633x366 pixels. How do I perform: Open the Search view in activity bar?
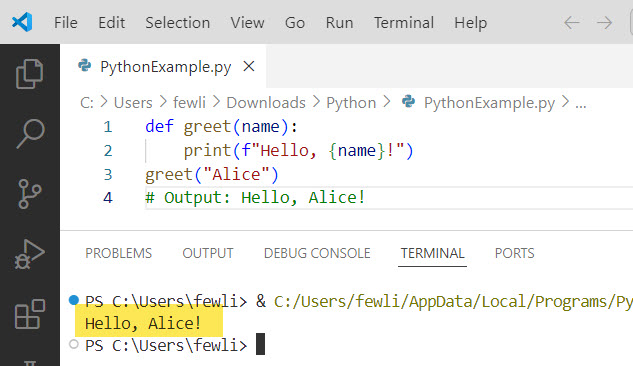point(30,134)
